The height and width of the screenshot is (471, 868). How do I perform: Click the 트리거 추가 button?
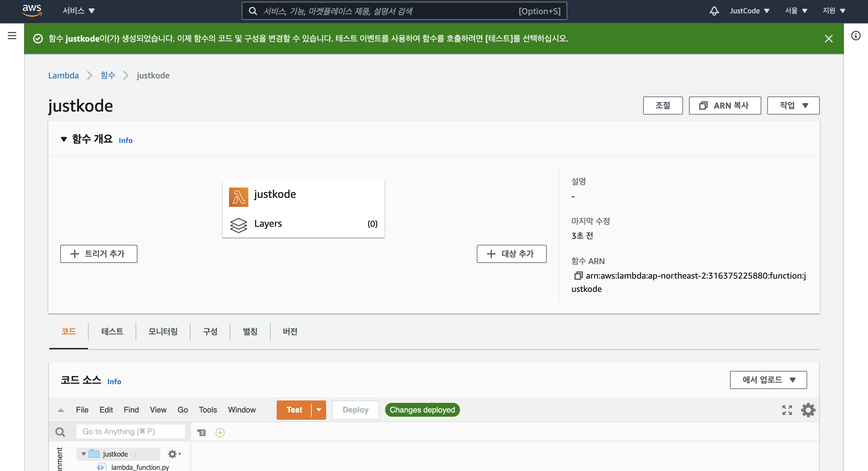(x=99, y=254)
